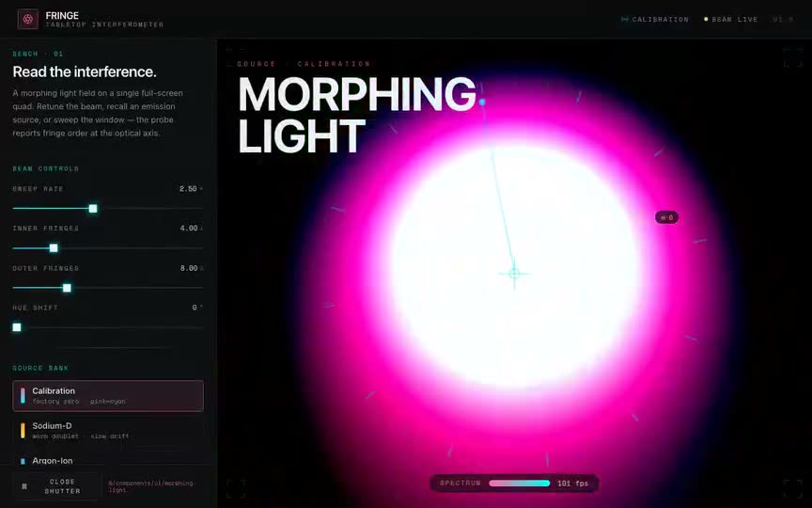812x508 pixels.
Task: Click the Sweep Rate value 2.50
Action: click(x=188, y=189)
